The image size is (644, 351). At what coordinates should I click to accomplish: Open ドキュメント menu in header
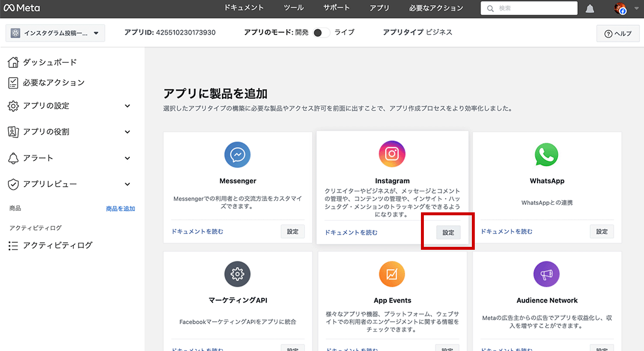[x=244, y=8]
